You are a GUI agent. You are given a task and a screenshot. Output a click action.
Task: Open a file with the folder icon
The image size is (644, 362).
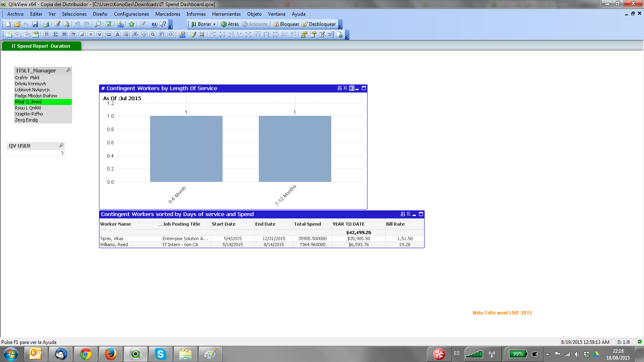(x=17, y=24)
